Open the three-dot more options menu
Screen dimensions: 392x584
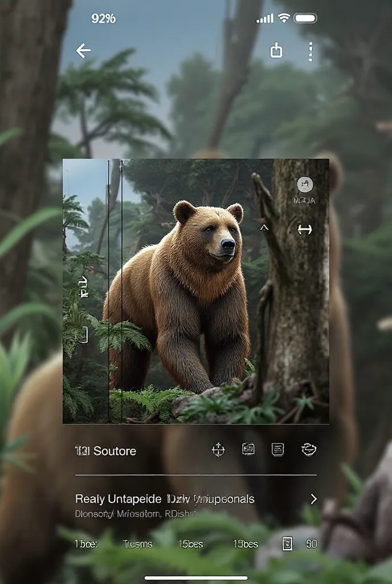coord(311,51)
